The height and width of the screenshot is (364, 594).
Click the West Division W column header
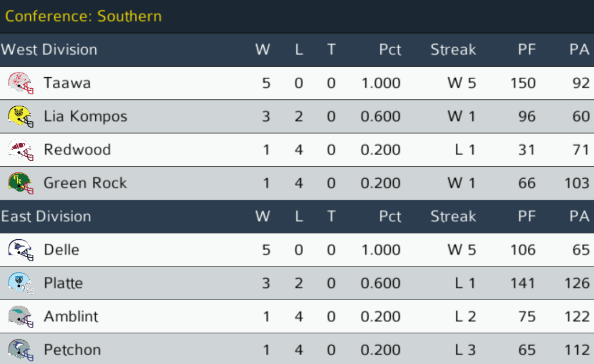point(262,49)
